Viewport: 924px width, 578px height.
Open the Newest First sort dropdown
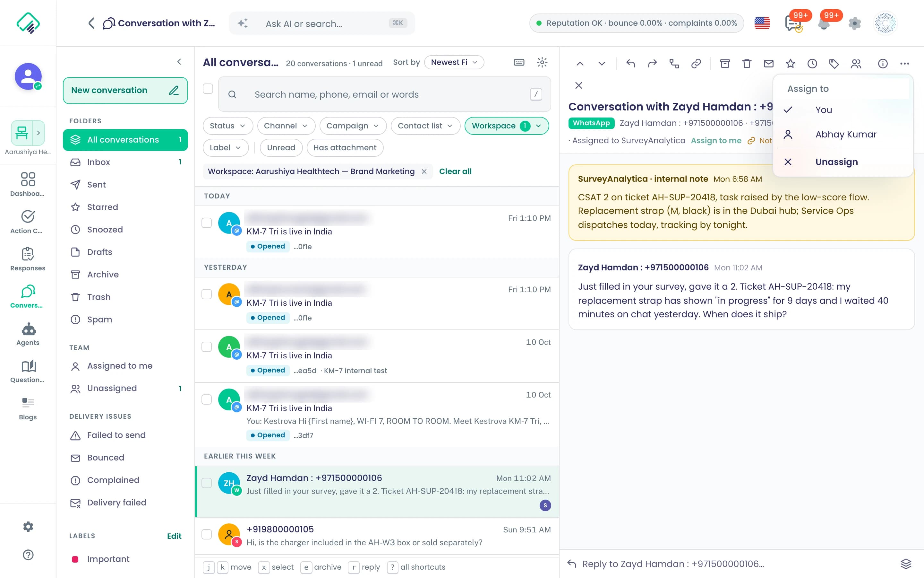pyautogui.click(x=454, y=62)
